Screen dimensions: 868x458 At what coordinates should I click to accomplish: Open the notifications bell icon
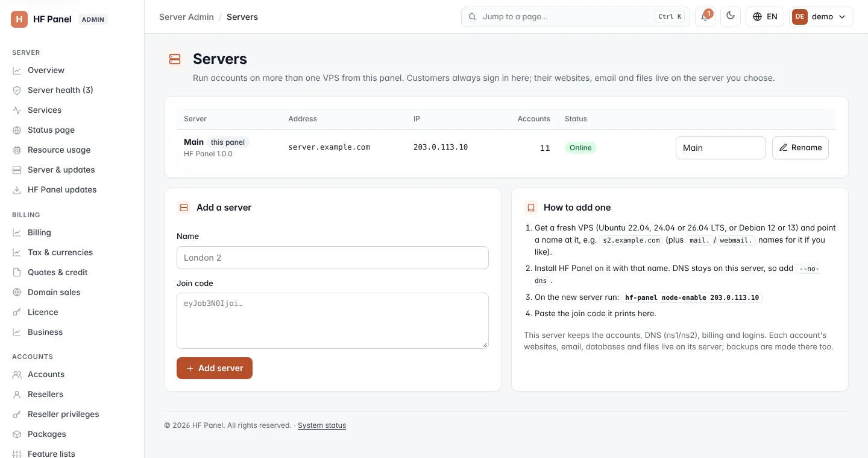[705, 17]
